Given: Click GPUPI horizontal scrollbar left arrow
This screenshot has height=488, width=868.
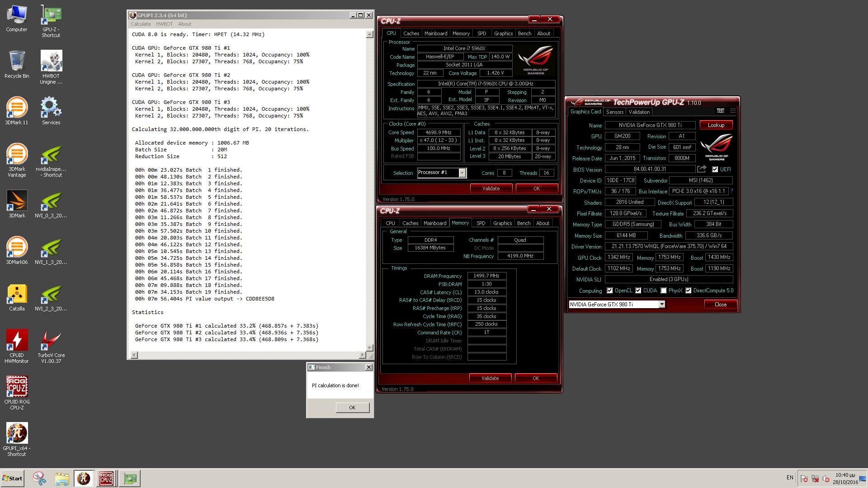Looking at the screenshot, I should [134, 355].
